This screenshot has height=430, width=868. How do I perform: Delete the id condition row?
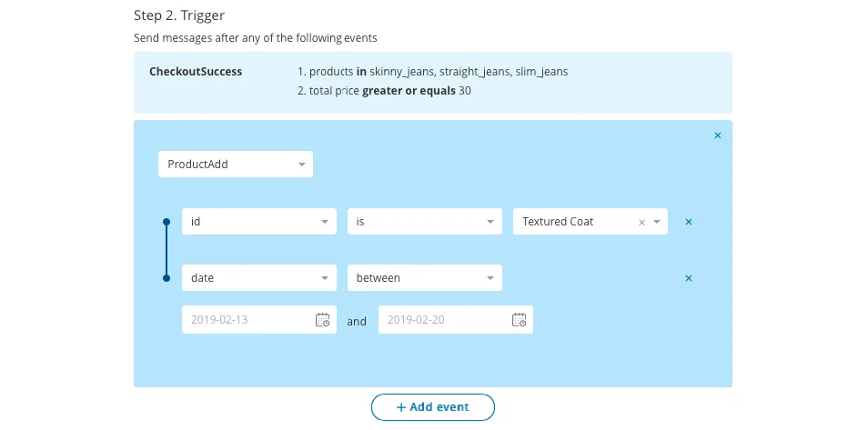(x=688, y=222)
